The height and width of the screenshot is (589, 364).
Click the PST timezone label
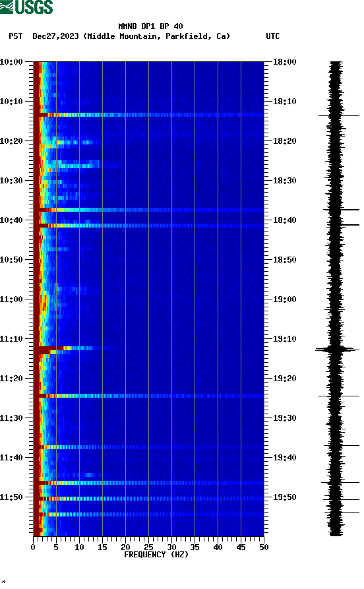tap(15, 36)
